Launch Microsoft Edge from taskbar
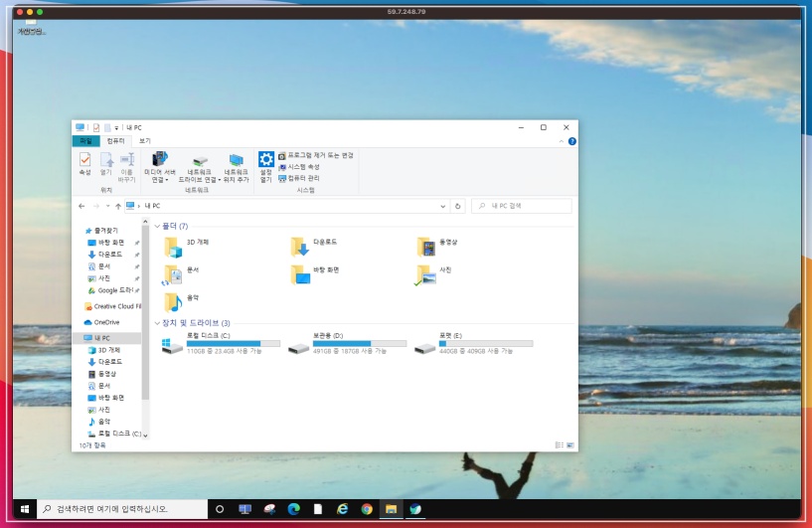Image resolution: width=812 pixels, height=528 pixels. click(293, 509)
